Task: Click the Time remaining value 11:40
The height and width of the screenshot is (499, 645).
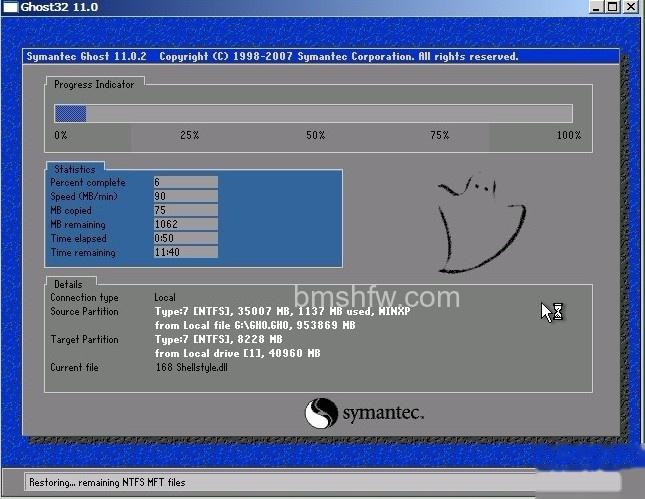Action: (186, 252)
